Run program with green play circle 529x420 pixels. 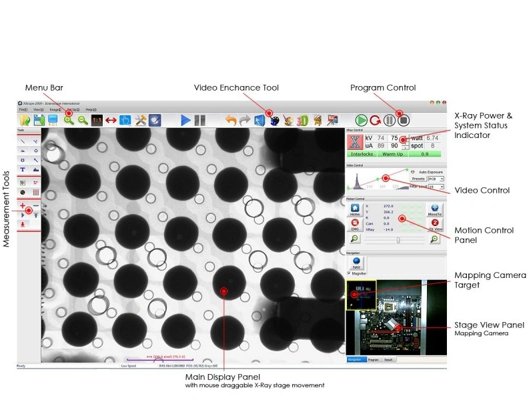point(362,121)
